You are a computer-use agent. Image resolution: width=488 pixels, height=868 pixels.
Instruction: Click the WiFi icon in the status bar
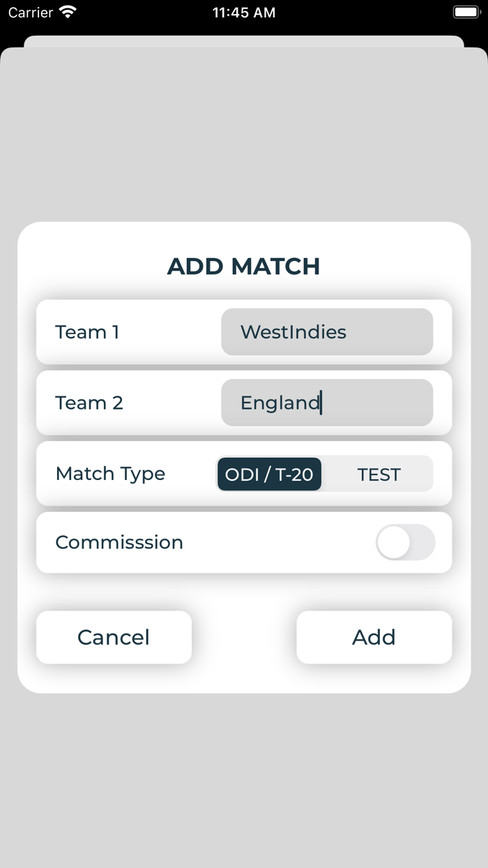[x=68, y=12]
